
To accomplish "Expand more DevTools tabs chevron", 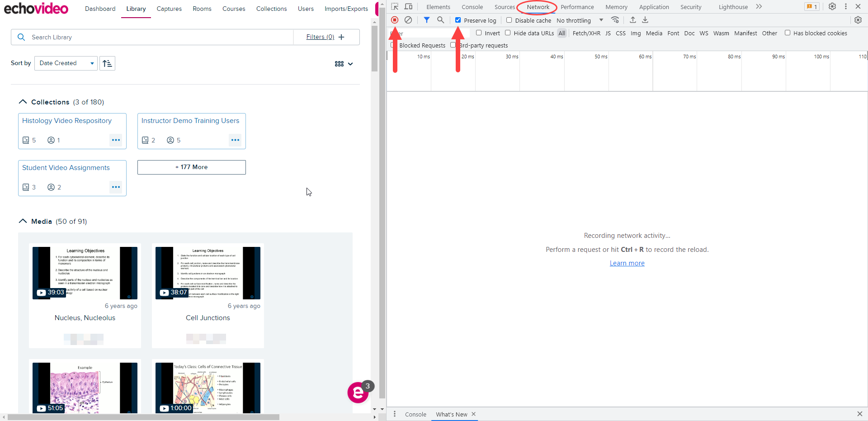I will point(759,6).
